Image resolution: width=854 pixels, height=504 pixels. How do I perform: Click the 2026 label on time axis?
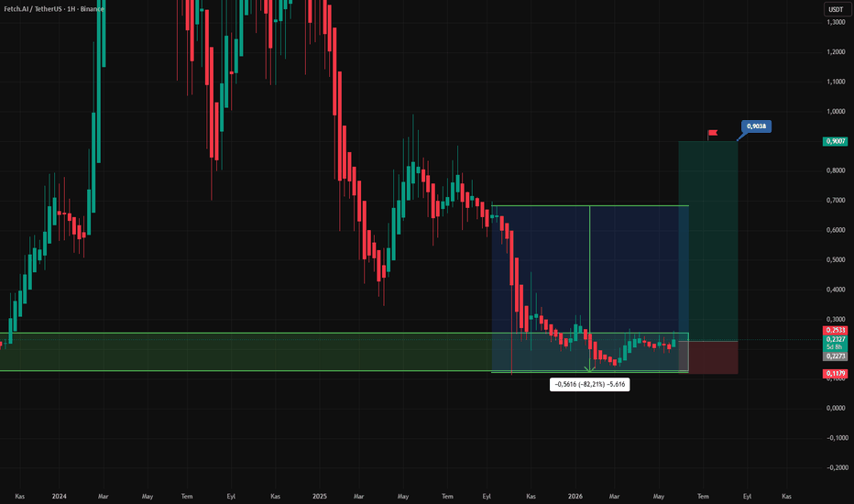575,497
